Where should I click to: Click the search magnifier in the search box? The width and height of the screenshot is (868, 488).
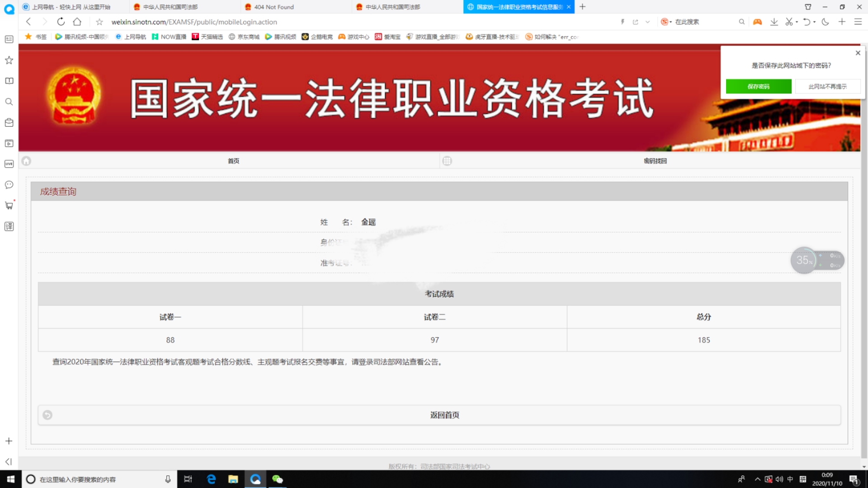tap(741, 22)
